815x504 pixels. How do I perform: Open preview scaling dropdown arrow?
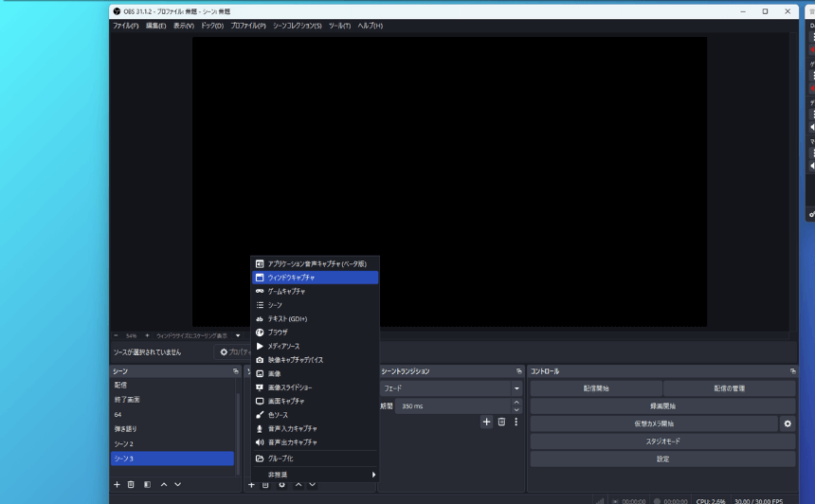click(238, 335)
